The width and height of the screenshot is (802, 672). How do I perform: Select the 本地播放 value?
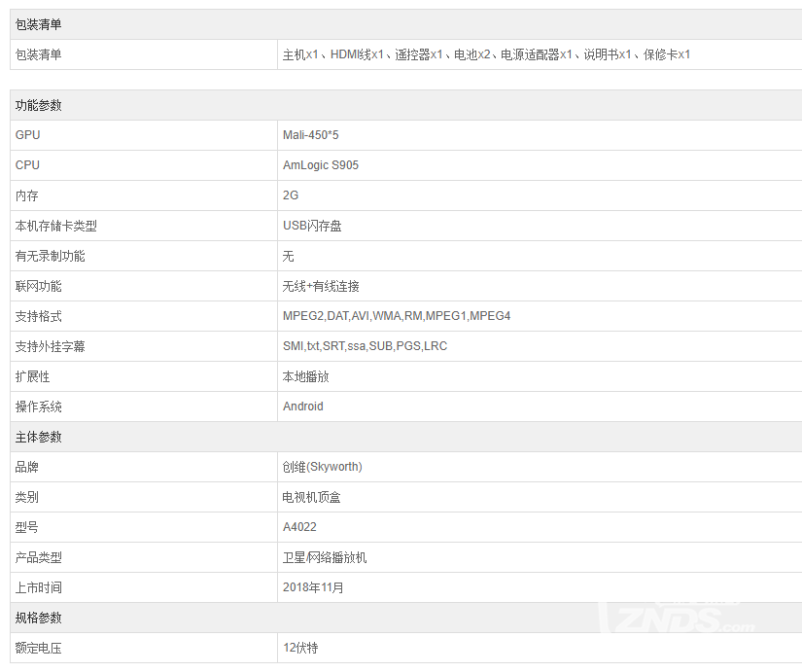pos(306,376)
